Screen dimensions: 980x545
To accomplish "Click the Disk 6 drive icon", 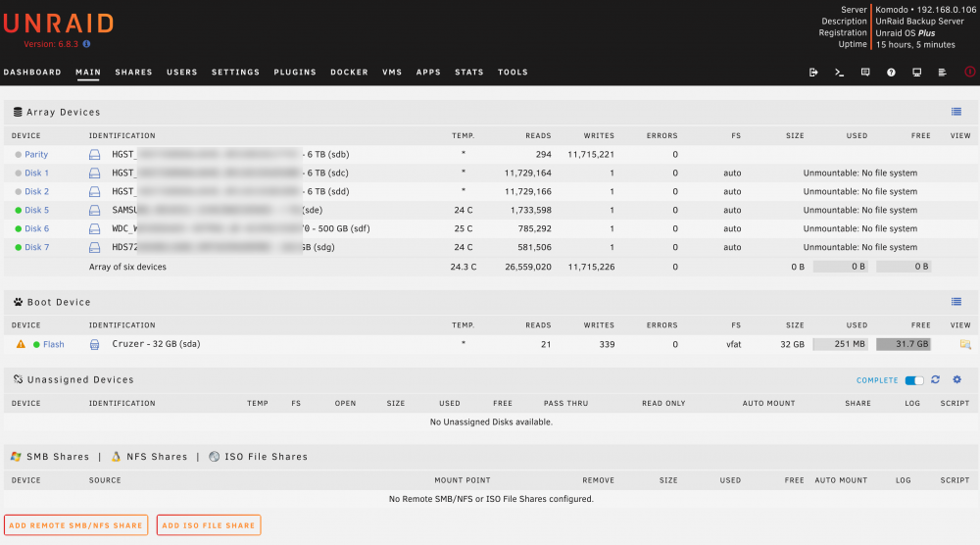I will click(94, 228).
